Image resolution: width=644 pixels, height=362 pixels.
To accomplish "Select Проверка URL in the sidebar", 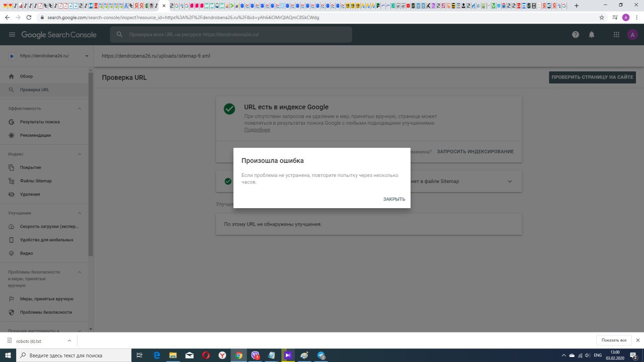I will (44, 90).
